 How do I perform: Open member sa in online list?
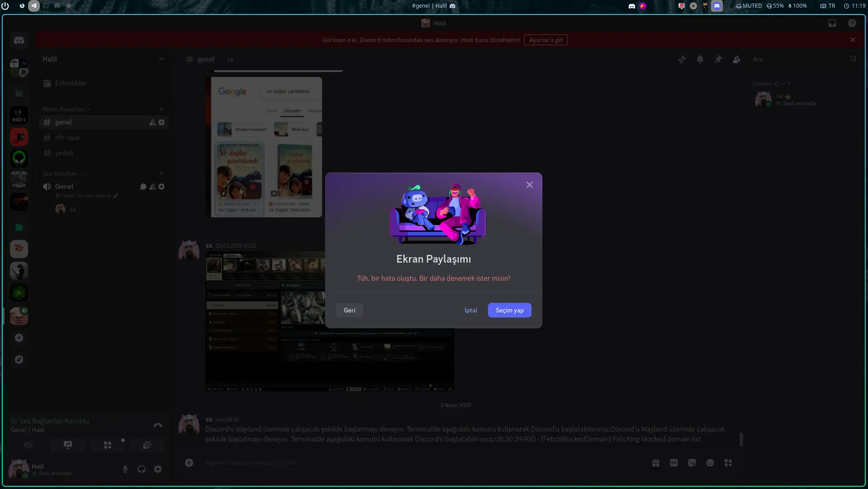804,99
